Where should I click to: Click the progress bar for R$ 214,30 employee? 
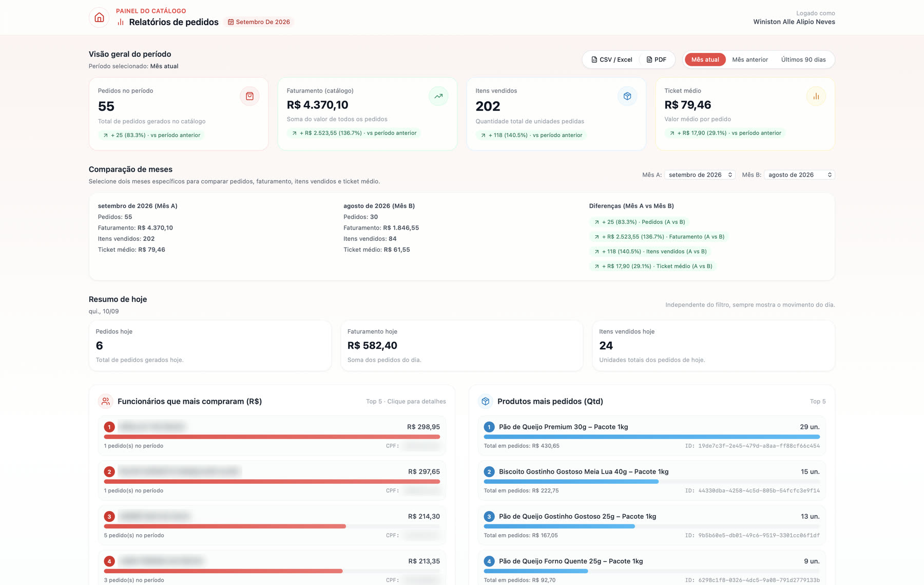point(272,526)
